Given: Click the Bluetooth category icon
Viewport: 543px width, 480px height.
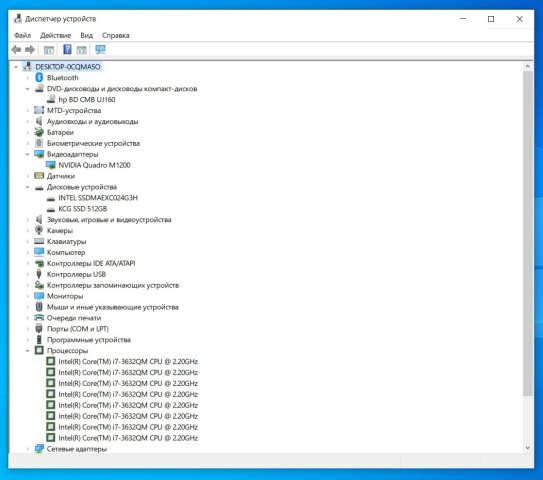Looking at the screenshot, I should coord(39,78).
